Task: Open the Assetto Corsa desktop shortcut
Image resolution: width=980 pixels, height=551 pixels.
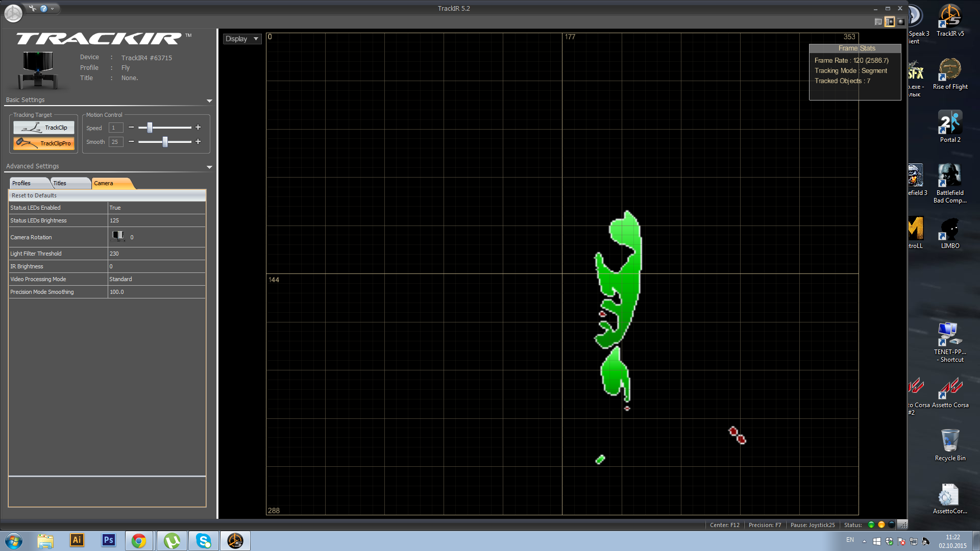Action: (x=950, y=393)
